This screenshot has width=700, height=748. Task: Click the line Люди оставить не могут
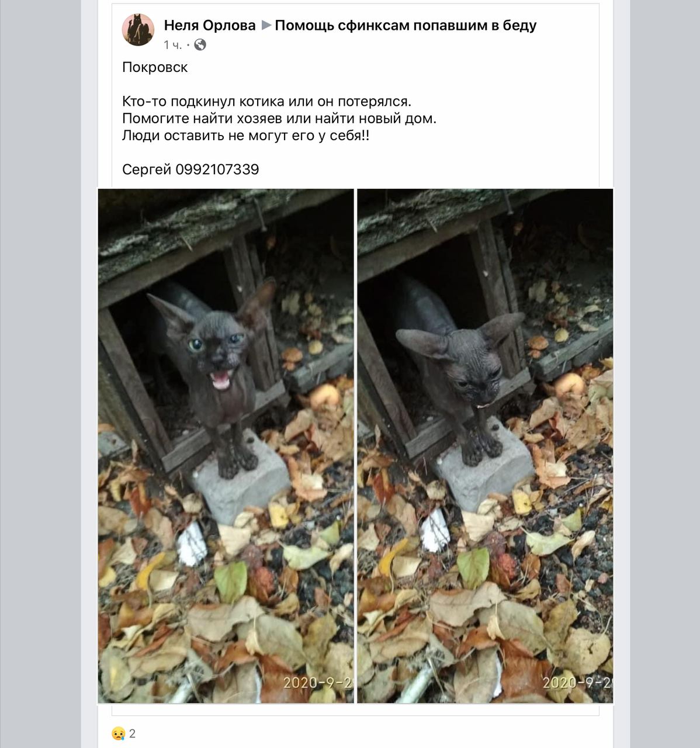tap(246, 136)
